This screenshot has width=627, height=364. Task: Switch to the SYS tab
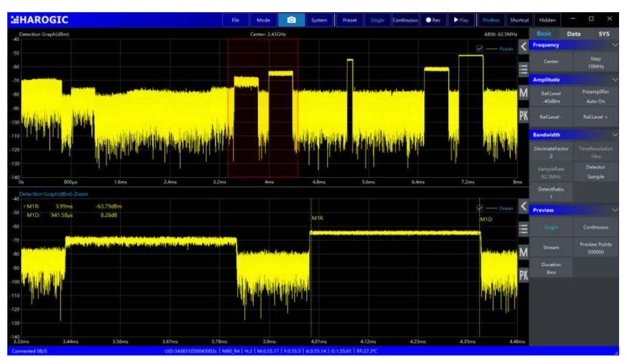[x=604, y=34]
